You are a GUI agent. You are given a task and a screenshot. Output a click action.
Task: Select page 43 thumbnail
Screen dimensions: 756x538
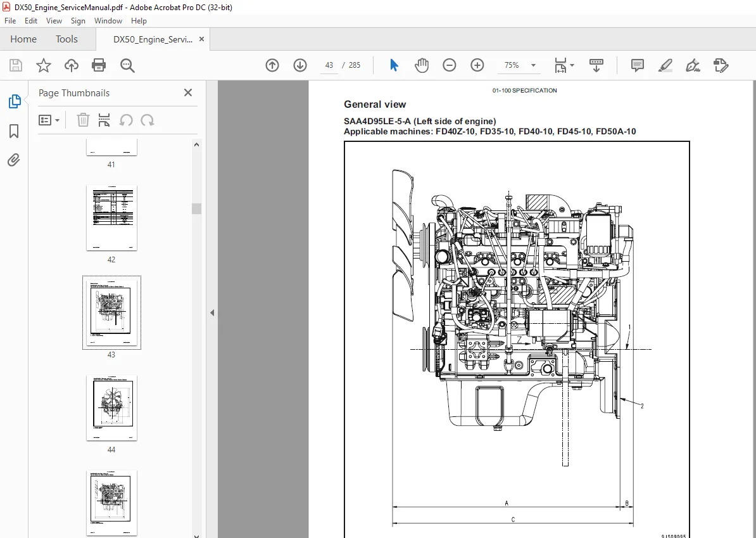(111, 312)
